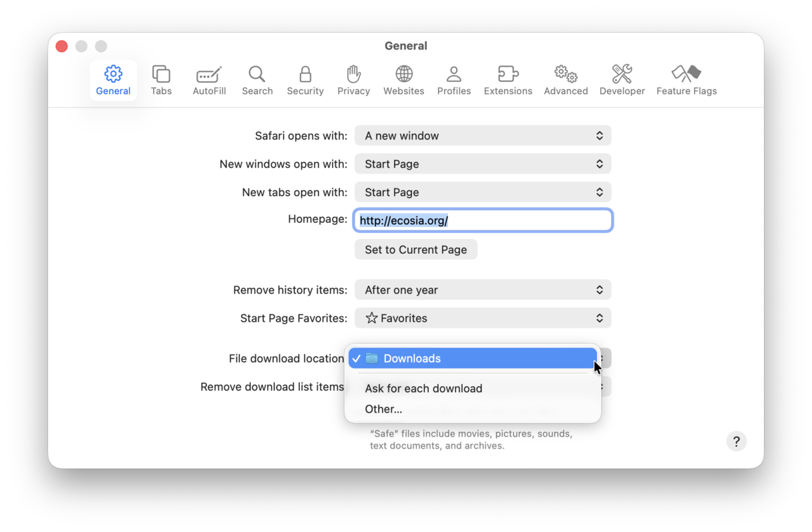Open the Advanced gears pane
This screenshot has height=532, width=812.
[x=566, y=80]
